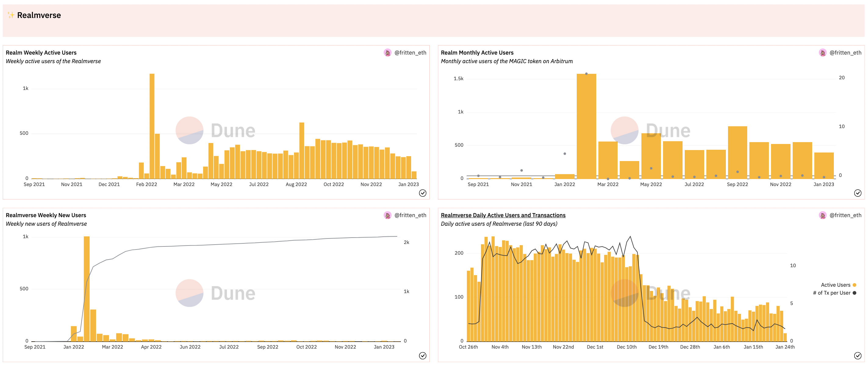Open Realmverse Daily Active Users and Transactions query link
This screenshot has width=868, height=366.
(x=503, y=215)
